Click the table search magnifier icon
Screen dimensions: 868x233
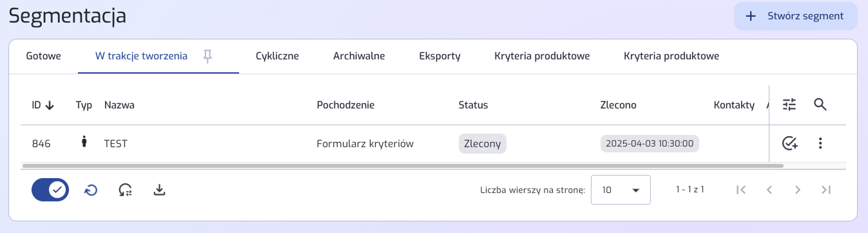(820, 105)
